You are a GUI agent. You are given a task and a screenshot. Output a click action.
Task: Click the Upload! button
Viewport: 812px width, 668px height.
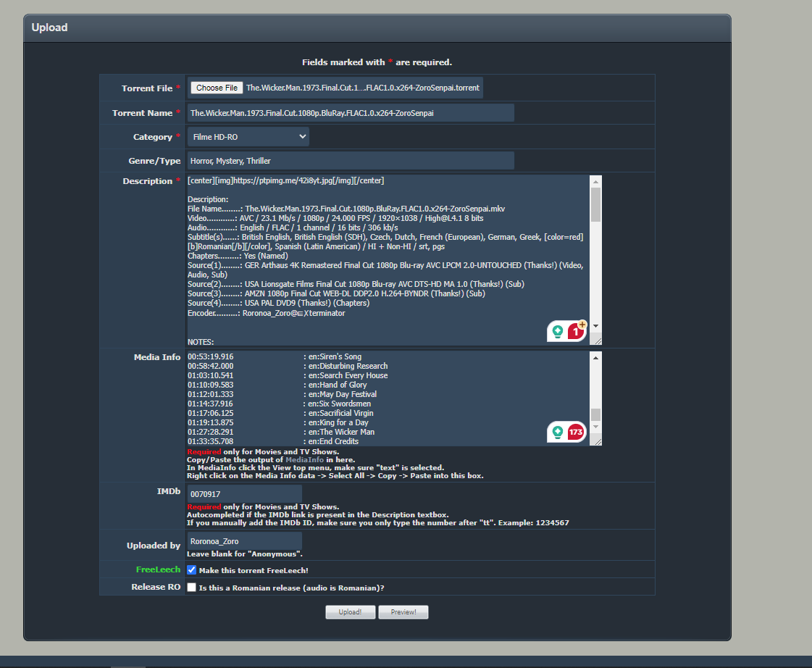(x=350, y=612)
